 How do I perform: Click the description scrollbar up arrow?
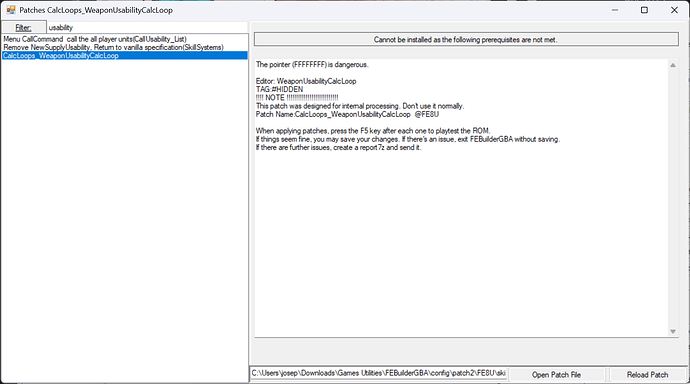coord(672,65)
